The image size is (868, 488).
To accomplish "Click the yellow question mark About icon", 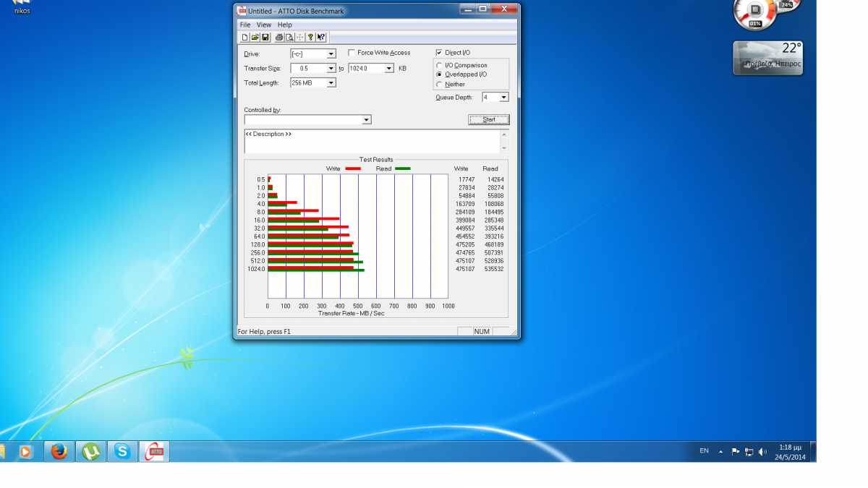I will click(310, 37).
